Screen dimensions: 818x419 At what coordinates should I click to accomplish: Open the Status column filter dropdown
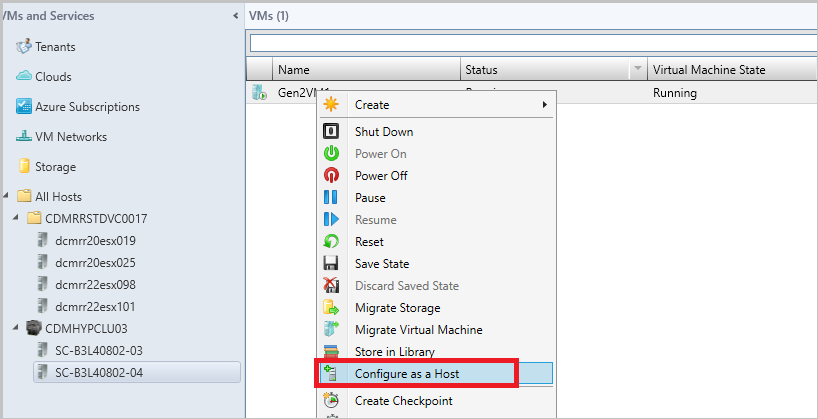click(637, 69)
